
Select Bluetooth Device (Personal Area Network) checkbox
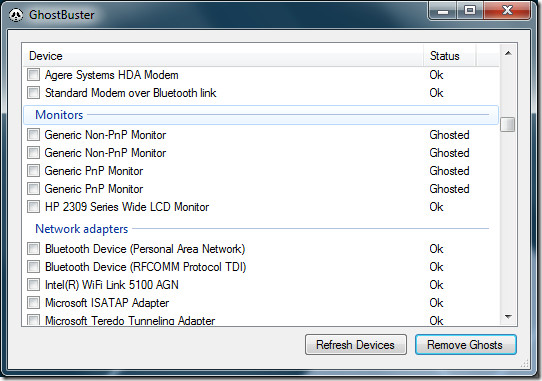[x=34, y=249]
